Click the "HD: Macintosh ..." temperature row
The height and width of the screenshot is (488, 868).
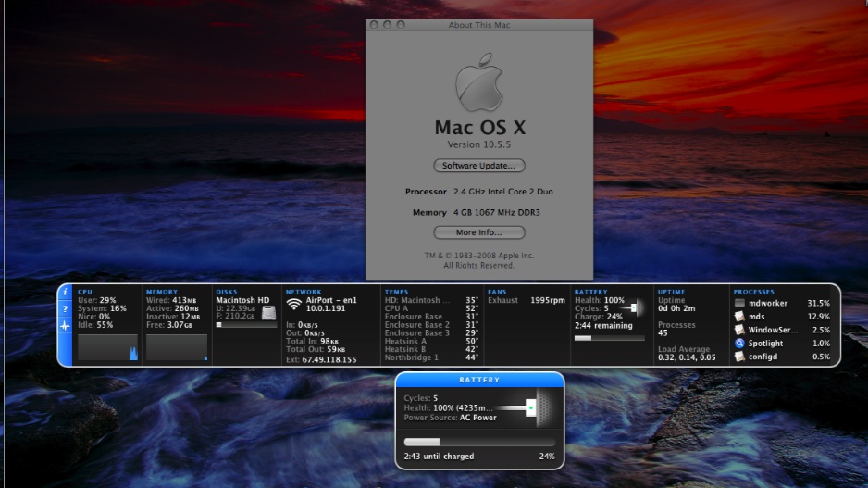click(x=431, y=300)
